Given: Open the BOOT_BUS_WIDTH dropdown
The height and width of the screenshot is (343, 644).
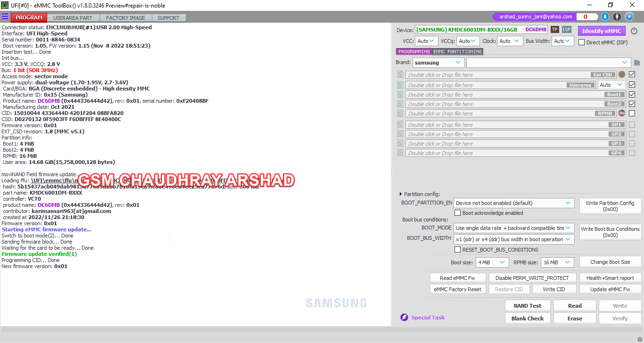Looking at the screenshot, I should point(514,239).
